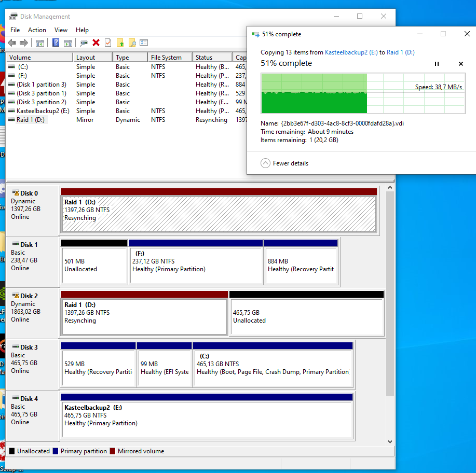
Task: Sort volumes by the File System column
Action: [x=166, y=58]
